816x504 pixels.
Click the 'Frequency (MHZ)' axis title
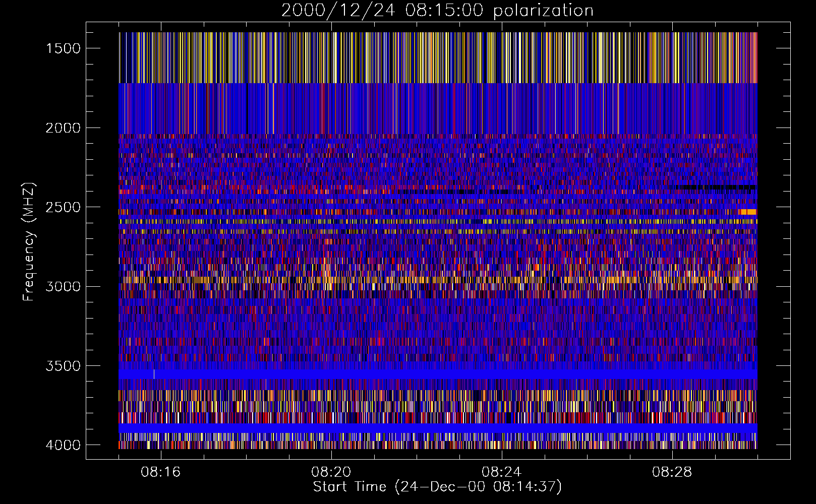[x=29, y=242]
